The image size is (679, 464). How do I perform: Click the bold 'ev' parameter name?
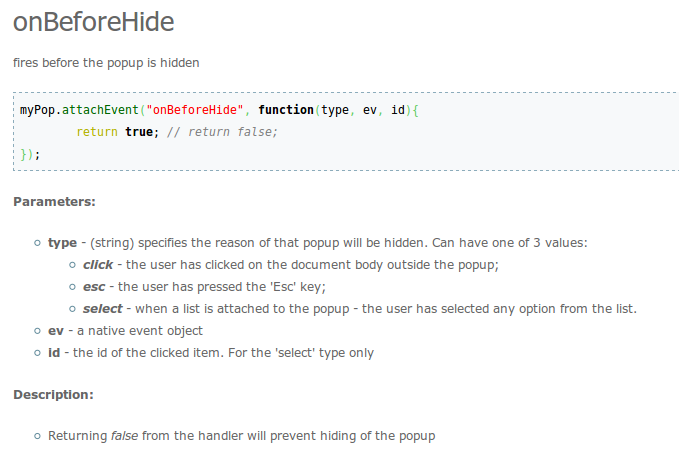[56, 331]
